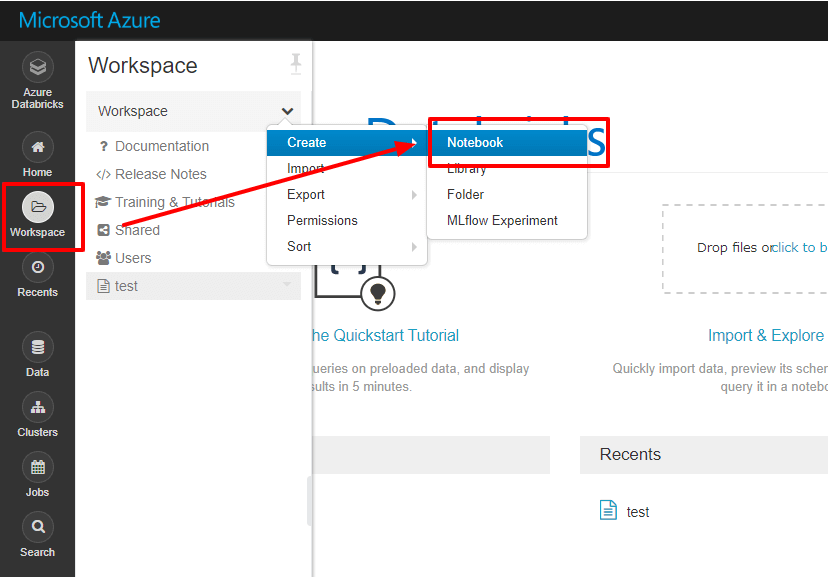
Task: Click the Documentation question mark icon
Action: (104, 146)
